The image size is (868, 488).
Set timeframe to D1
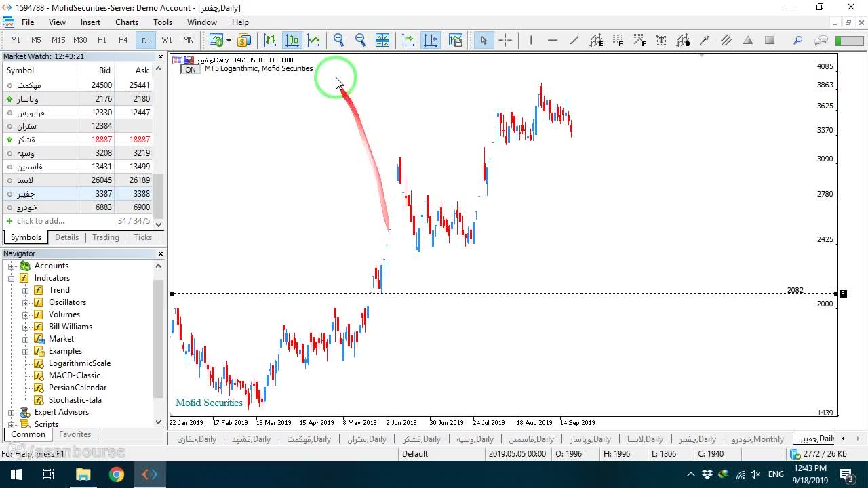tap(146, 40)
